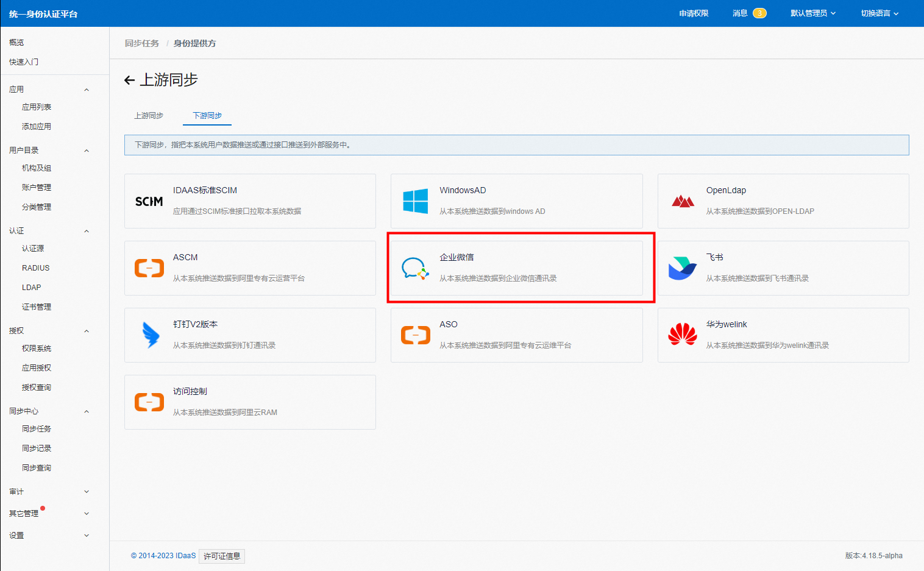Click the 申请权限 link in header
Viewport: 924px width, 571px height.
[694, 13]
